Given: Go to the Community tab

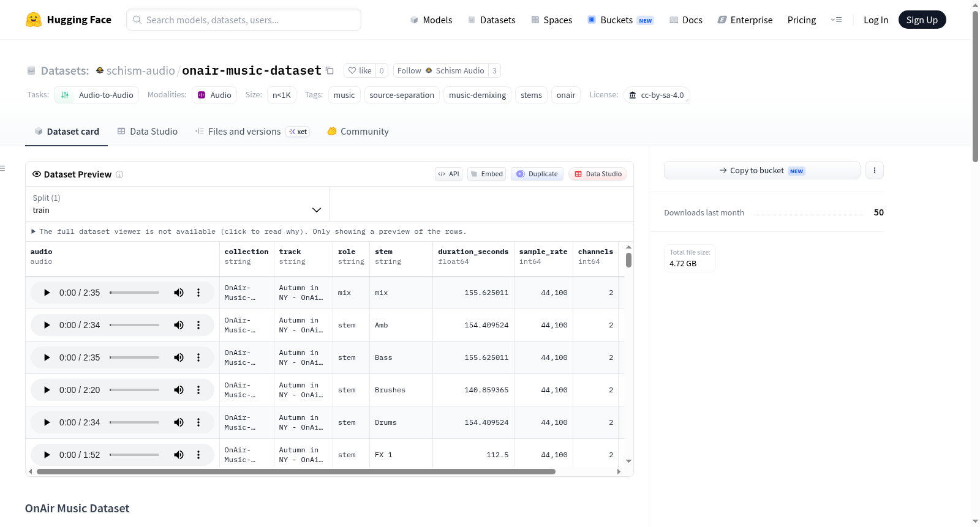Looking at the screenshot, I should click(x=358, y=132).
